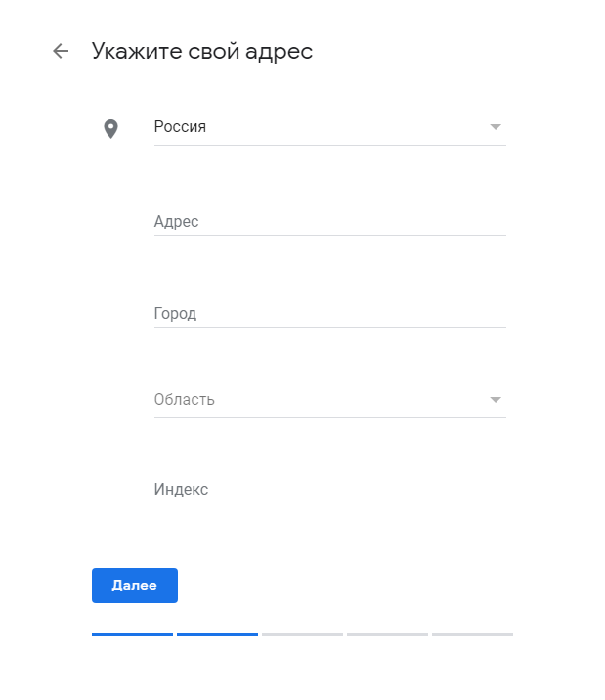605x700 pixels.
Task: Click the first blue progress segment
Action: tap(132, 634)
